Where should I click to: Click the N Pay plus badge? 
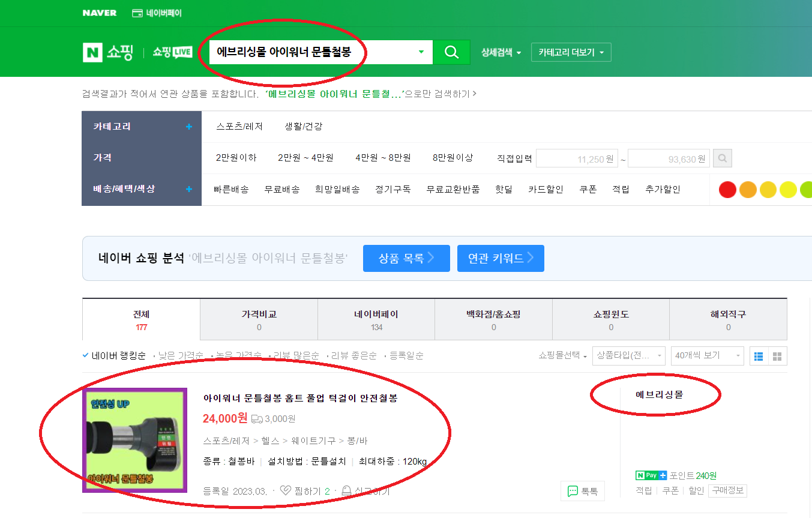coord(651,475)
